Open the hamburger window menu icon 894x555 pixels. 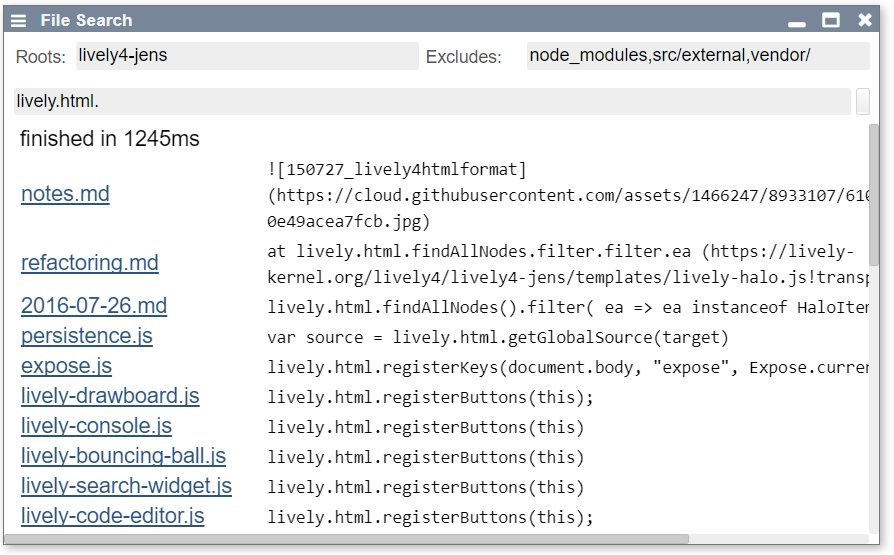[19, 20]
